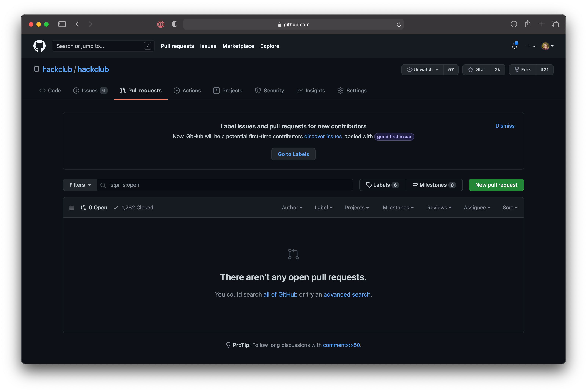
Task: Toggle the Safari sidebar icon
Action: (x=62, y=24)
